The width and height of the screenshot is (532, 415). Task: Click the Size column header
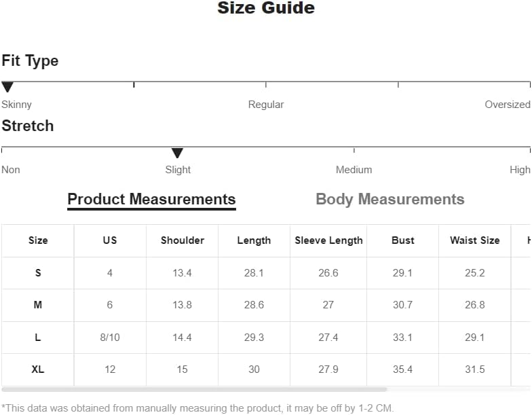38,240
